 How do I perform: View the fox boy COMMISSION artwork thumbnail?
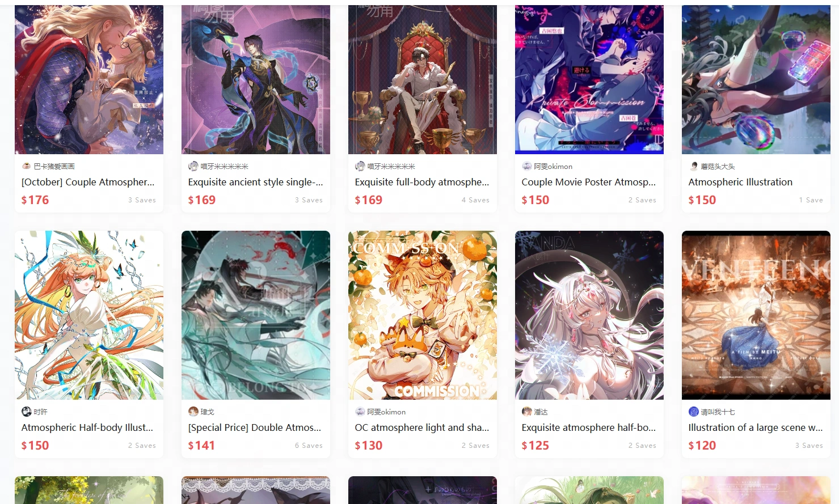point(423,315)
